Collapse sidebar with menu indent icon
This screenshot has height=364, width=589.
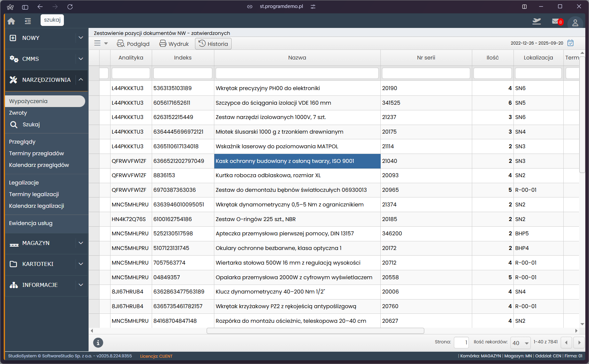(28, 21)
